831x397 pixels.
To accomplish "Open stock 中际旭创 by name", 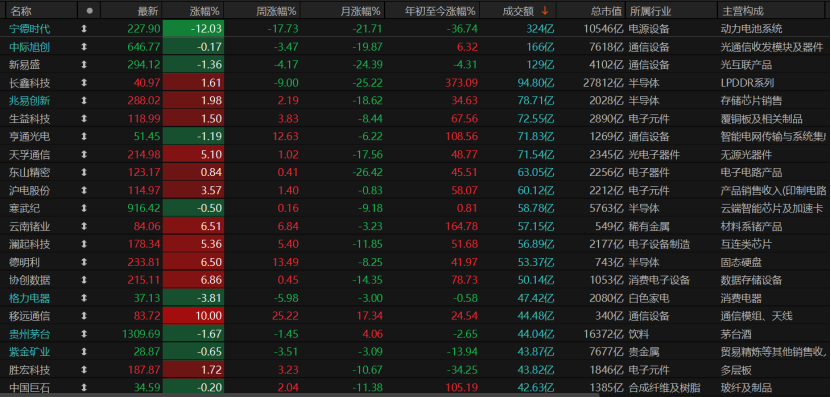I will pyautogui.click(x=30, y=47).
